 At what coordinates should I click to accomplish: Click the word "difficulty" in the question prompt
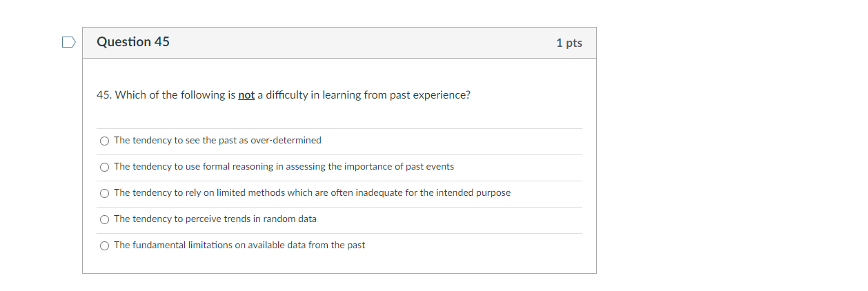[283, 95]
